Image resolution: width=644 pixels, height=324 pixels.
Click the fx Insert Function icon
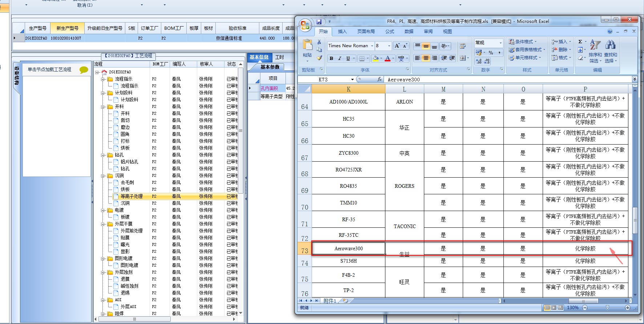click(x=380, y=79)
